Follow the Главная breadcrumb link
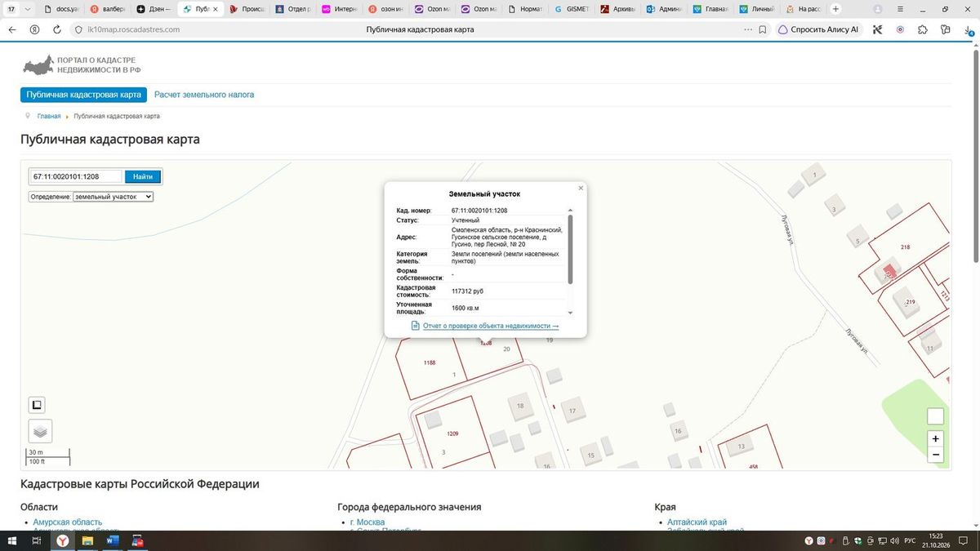 pos(49,116)
